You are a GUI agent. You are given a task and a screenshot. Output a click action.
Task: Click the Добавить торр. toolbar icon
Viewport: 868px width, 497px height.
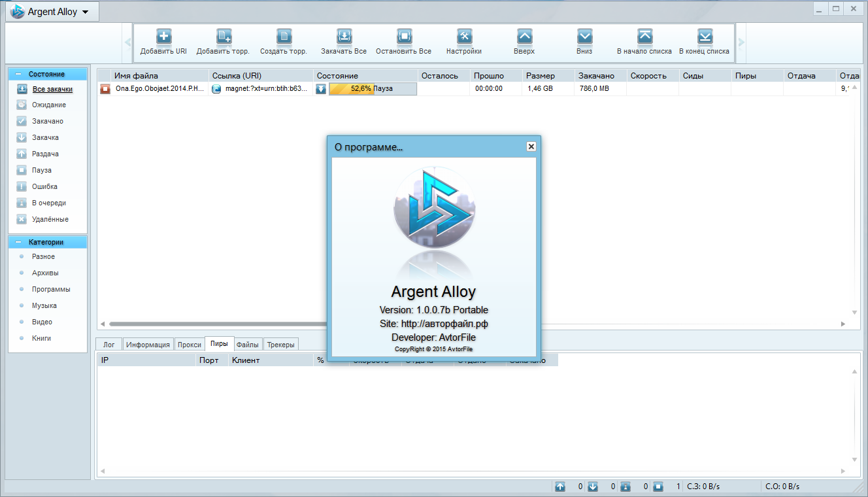[224, 37]
